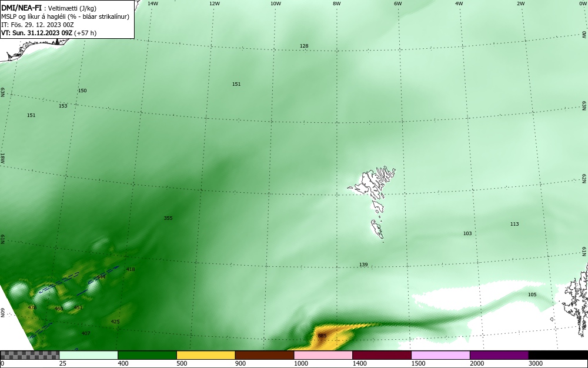The height and width of the screenshot is (368, 588).
Task: Click the checkered gray 0–25 legend swatch
Action: click(29, 355)
